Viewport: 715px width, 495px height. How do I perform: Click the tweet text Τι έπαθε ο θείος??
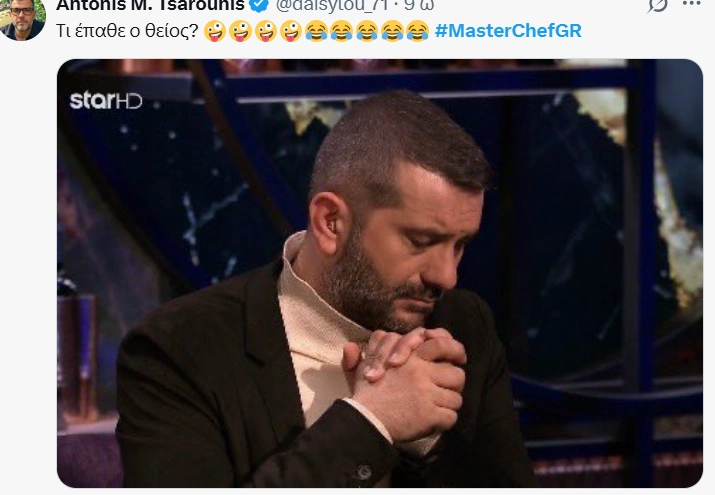[x=127, y=31]
